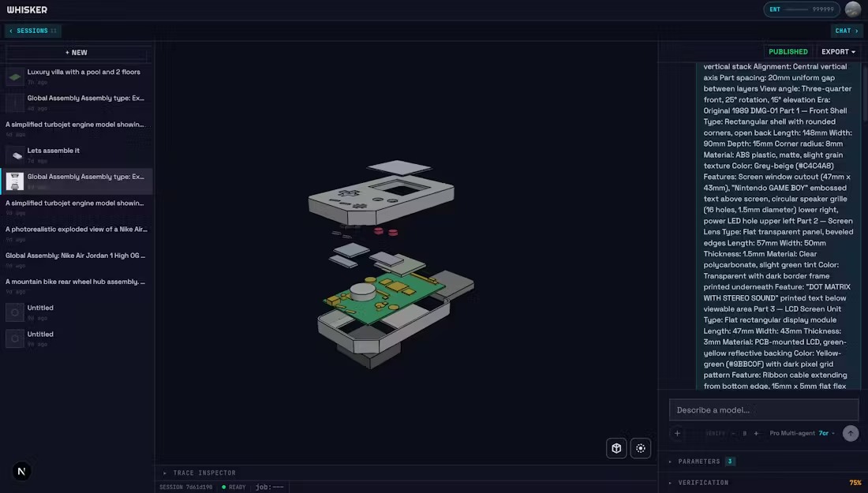The image size is (868, 493).
Task: Click the Luxury villa session thumbnail
Action: click(x=15, y=77)
